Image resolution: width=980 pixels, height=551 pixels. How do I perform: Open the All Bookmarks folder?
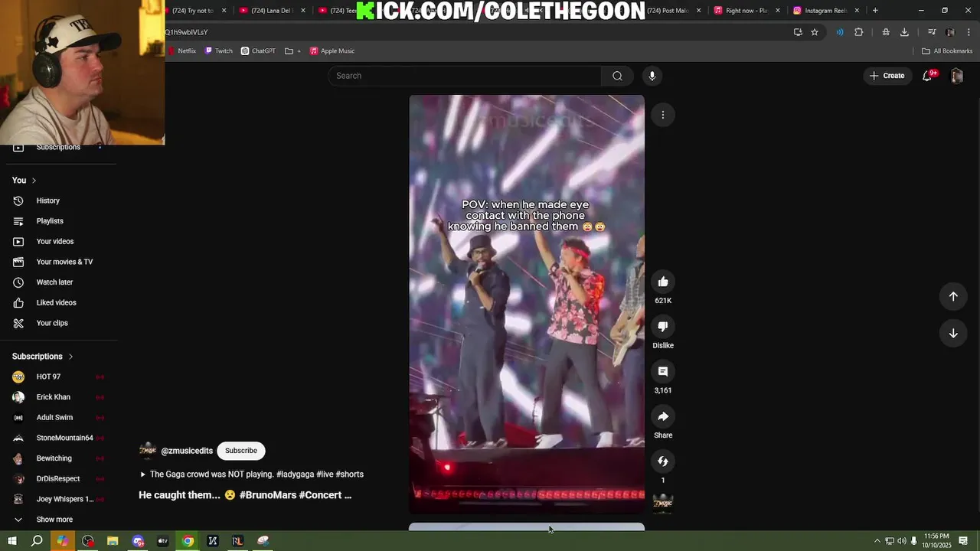(947, 51)
